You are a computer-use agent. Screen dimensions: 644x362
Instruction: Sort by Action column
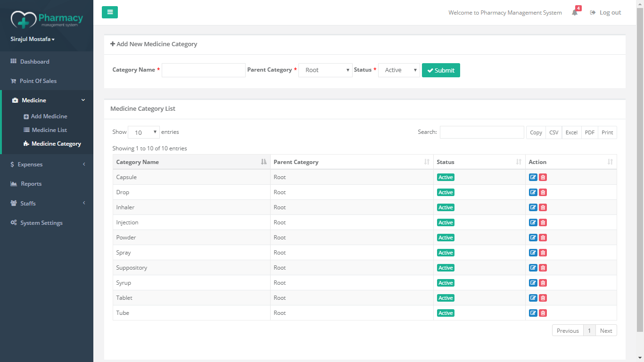pos(571,162)
